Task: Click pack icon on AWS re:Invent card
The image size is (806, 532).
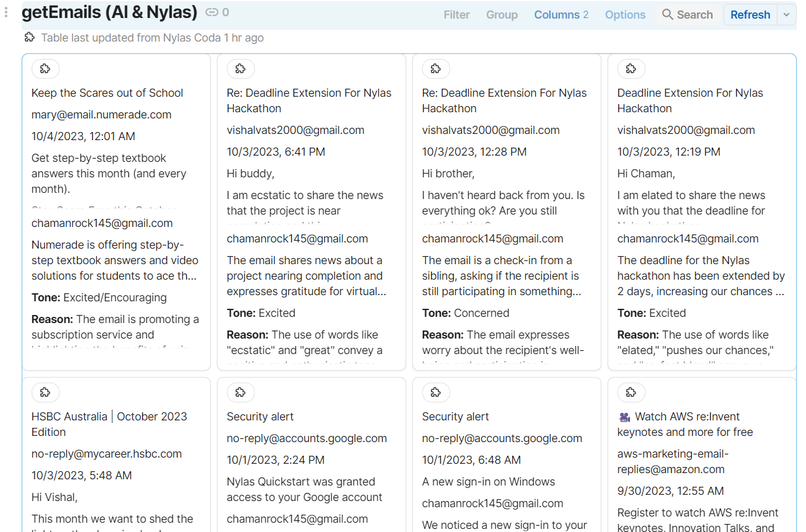Action: coord(631,392)
